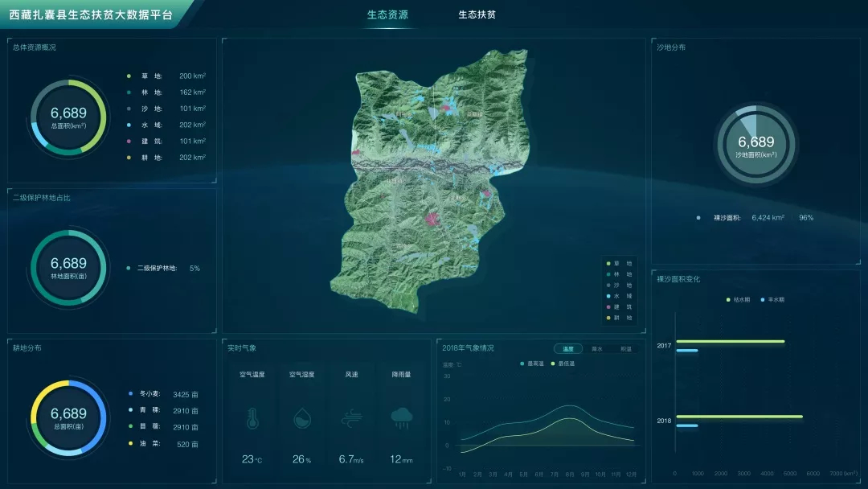Select the 生态资源 tab
The height and width of the screenshot is (489, 868).
(x=387, y=14)
